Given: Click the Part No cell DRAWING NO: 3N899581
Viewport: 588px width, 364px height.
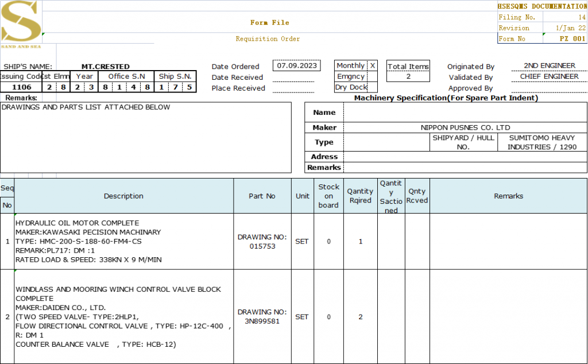Looking at the screenshot, I should tap(262, 316).
